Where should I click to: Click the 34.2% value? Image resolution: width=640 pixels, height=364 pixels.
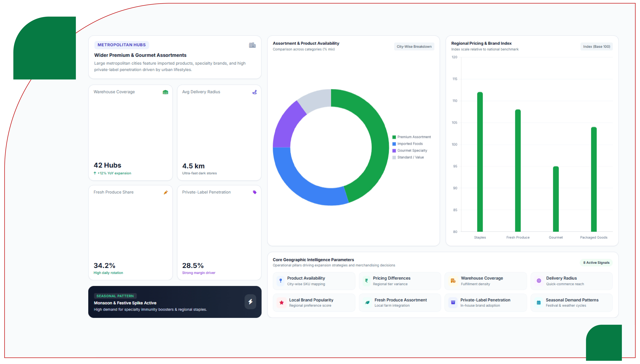pos(104,266)
